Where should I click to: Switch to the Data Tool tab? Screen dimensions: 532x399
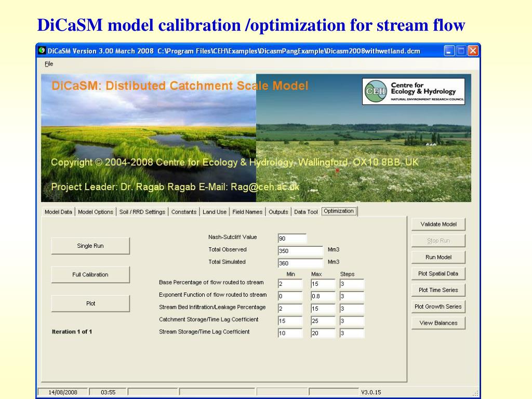coord(305,212)
